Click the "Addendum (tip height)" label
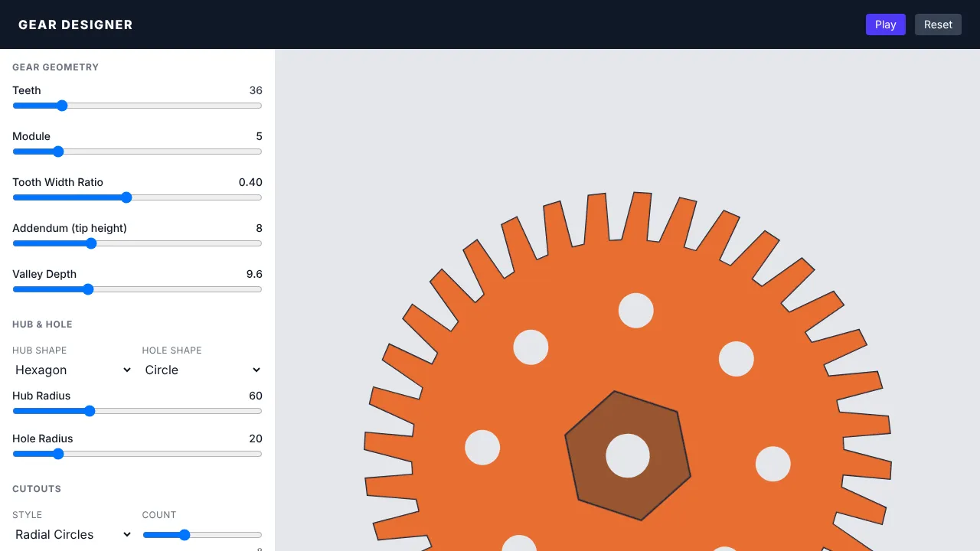 pos(70,228)
